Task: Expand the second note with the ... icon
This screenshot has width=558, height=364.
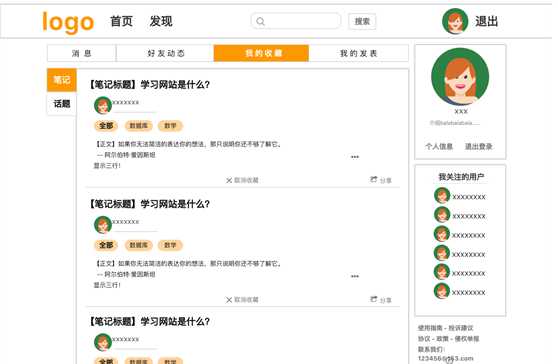Action: point(355,276)
